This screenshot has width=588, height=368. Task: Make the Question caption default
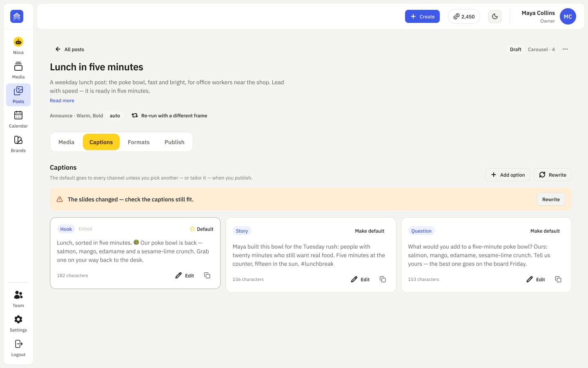(545, 231)
